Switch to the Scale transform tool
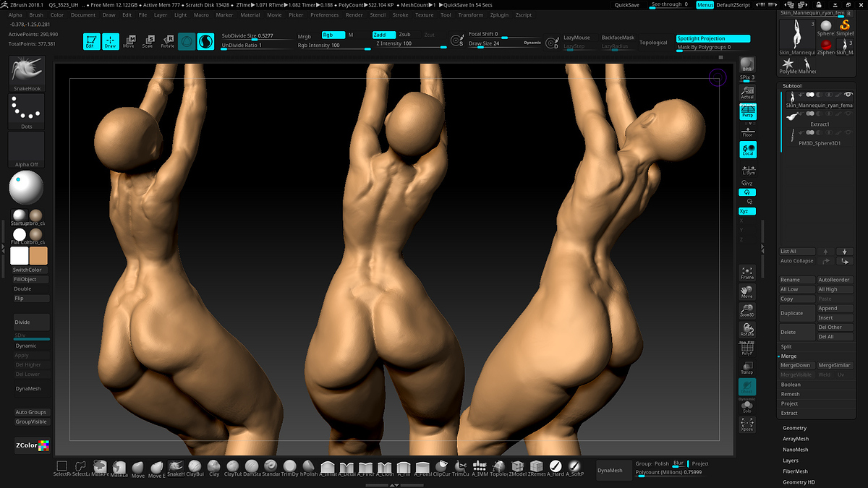This screenshot has height=488, width=868. [148, 42]
